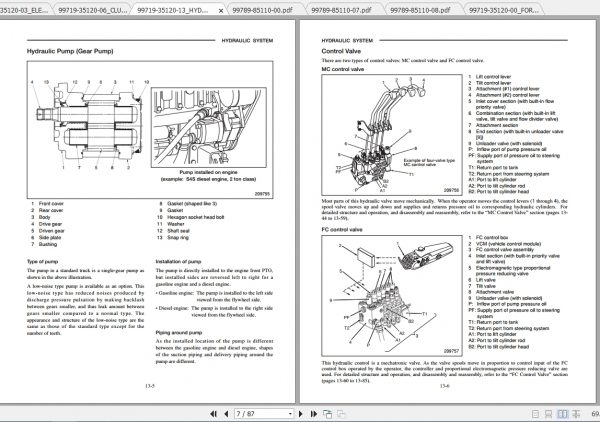Click the pump installed on engine illustration
Image resolution: width=600 pixels, height=422 pixels.
(209, 127)
